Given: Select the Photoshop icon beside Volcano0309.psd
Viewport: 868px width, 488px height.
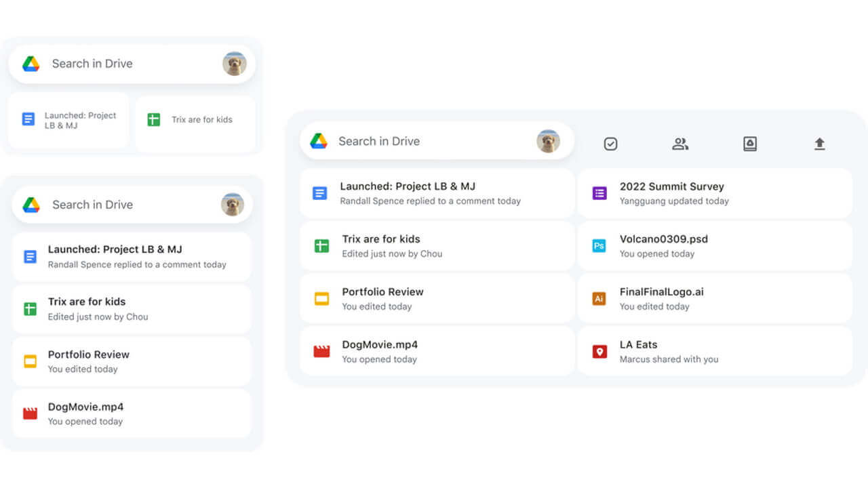Looking at the screenshot, I should (x=599, y=245).
